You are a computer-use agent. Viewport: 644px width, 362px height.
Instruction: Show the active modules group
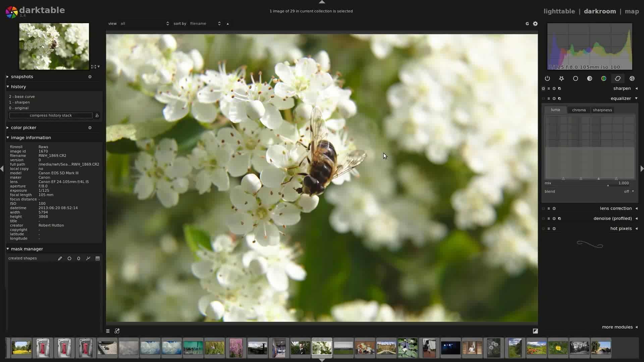click(x=547, y=78)
